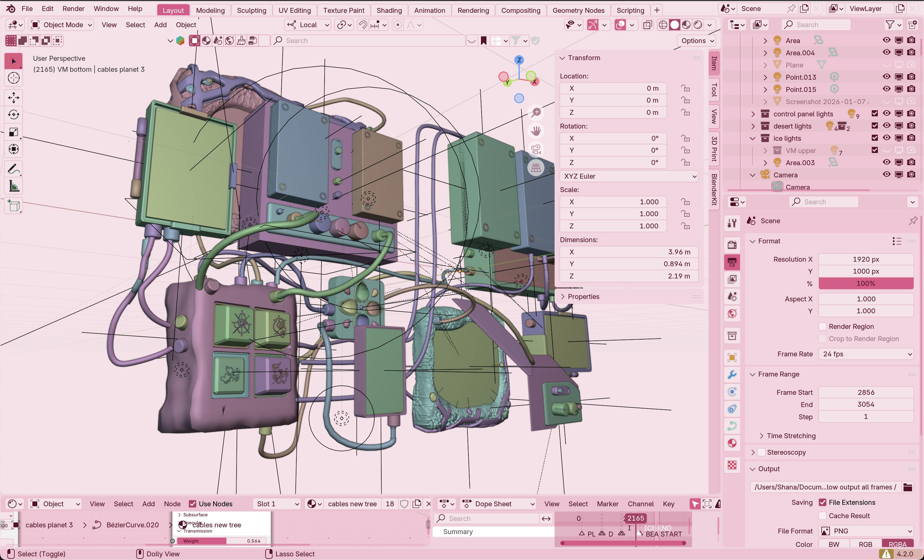This screenshot has height=560, width=924.
Task: Click the camera view icon in viewport
Action: click(x=536, y=150)
